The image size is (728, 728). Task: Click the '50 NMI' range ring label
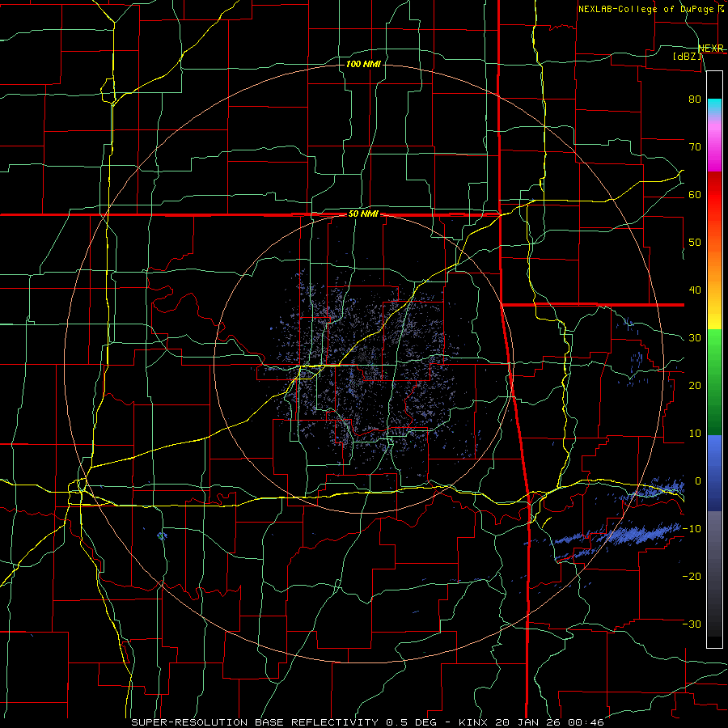pyautogui.click(x=363, y=214)
